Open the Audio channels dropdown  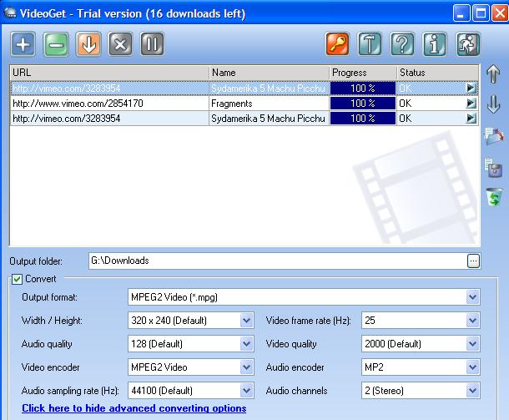pyautogui.click(x=472, y=391)
